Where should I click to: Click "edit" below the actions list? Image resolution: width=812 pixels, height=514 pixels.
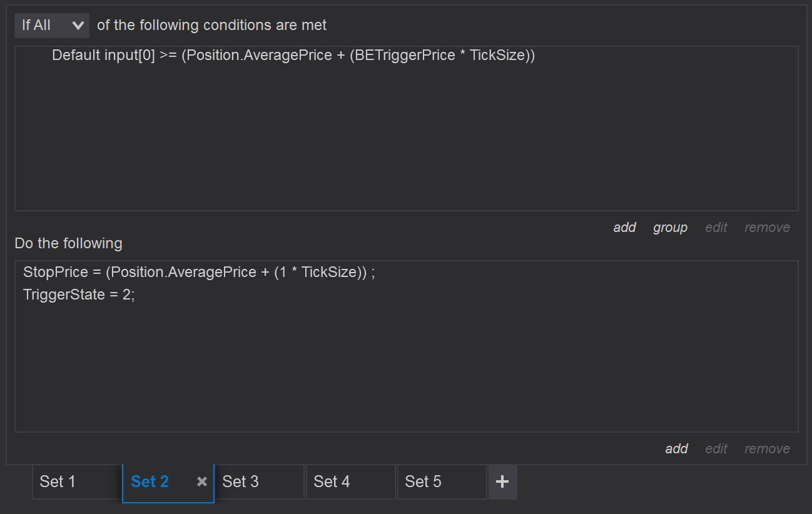tap(716, 449)
